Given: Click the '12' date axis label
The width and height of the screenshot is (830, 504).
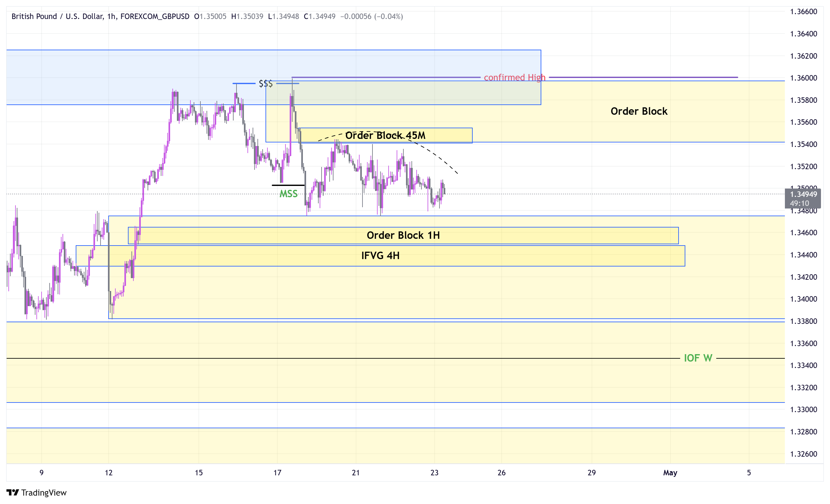Looking at the screenshot, I should tap(109, 473).
